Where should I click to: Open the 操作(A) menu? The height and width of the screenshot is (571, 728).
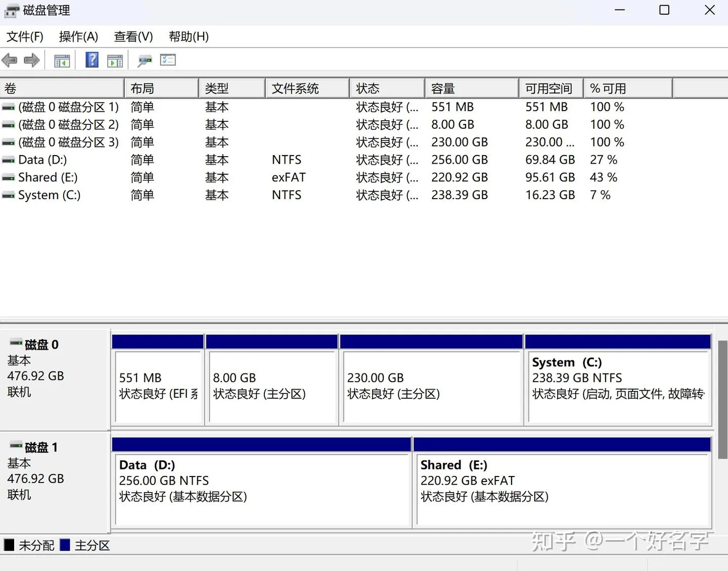click(78, 36)
